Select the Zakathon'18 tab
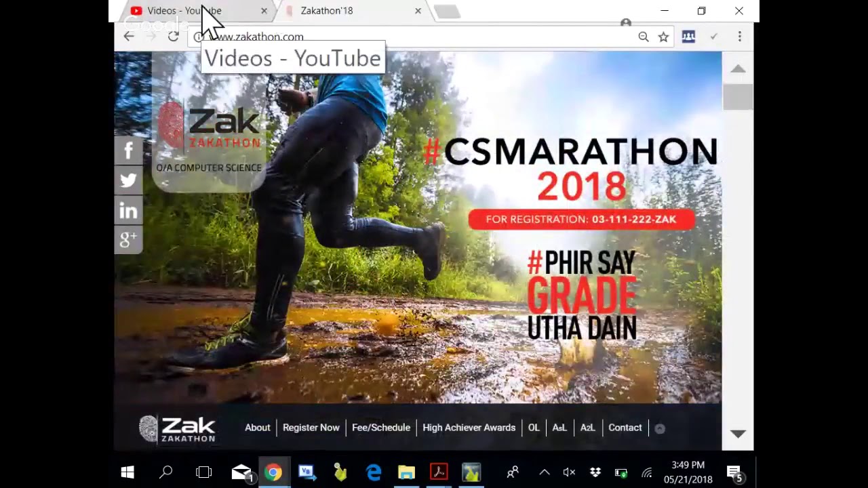 pyautogui.click(x=353, y=11)
